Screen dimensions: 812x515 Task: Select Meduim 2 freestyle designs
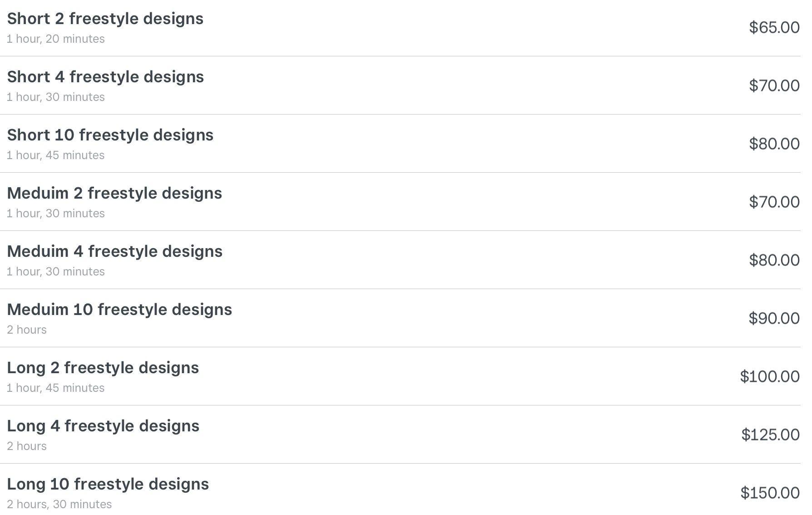114,193
